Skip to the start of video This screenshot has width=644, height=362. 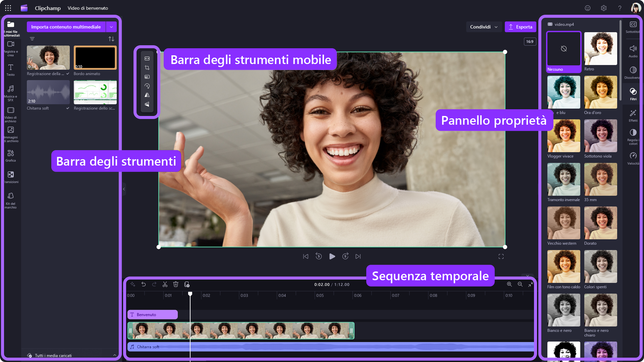tap(306, 256)
